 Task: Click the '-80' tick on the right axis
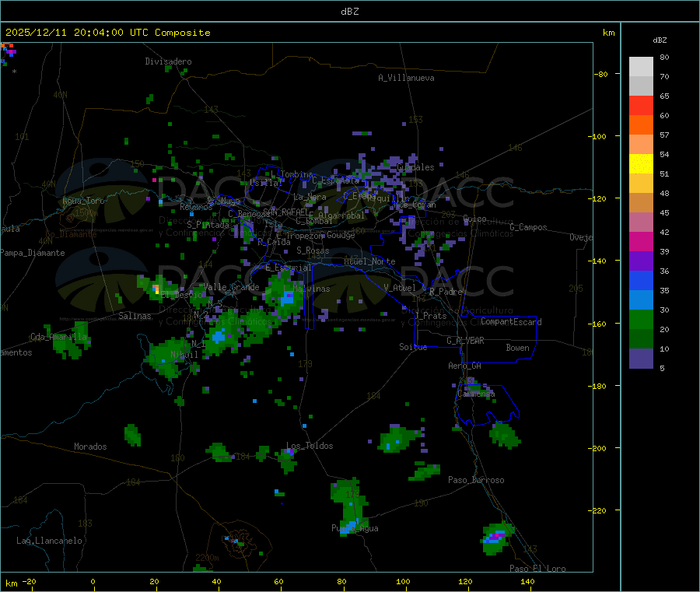[601, 74]
